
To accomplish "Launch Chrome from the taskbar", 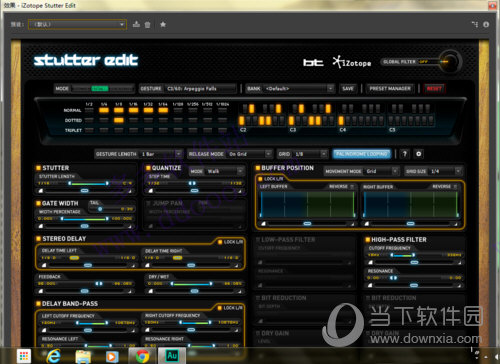I will (143, 356).
